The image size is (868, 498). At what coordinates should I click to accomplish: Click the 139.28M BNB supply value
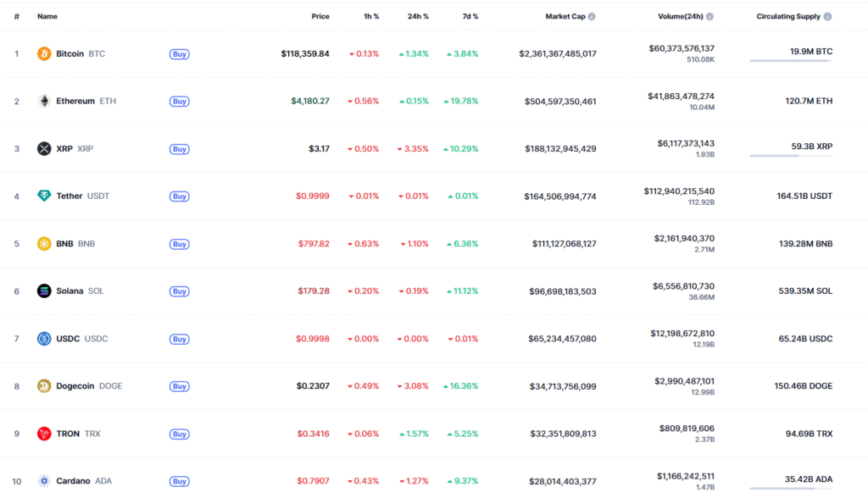(805, 243)
